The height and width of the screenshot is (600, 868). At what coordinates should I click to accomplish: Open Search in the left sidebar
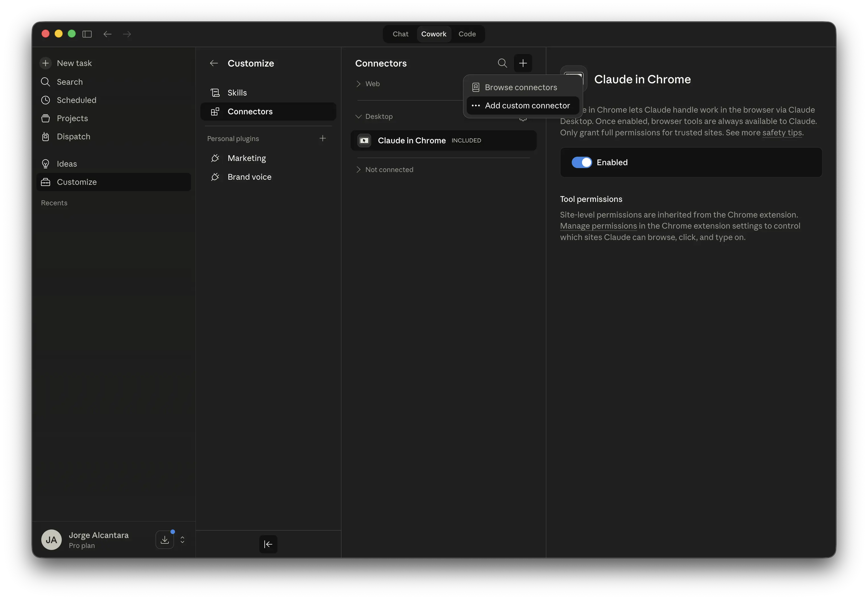click(70, 82)
